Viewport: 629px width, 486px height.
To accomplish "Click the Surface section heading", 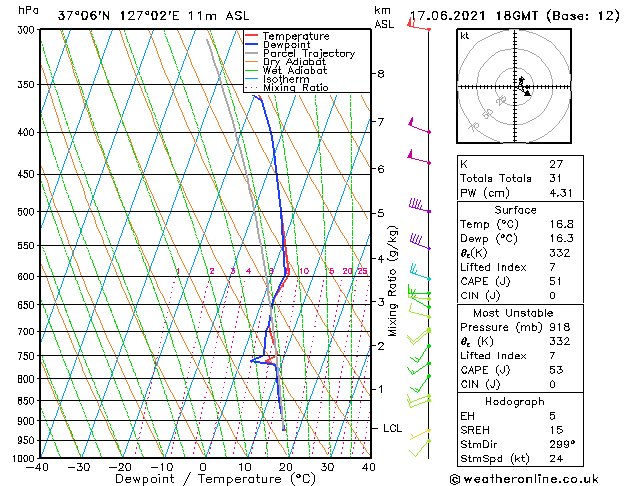I will [515, 210].
